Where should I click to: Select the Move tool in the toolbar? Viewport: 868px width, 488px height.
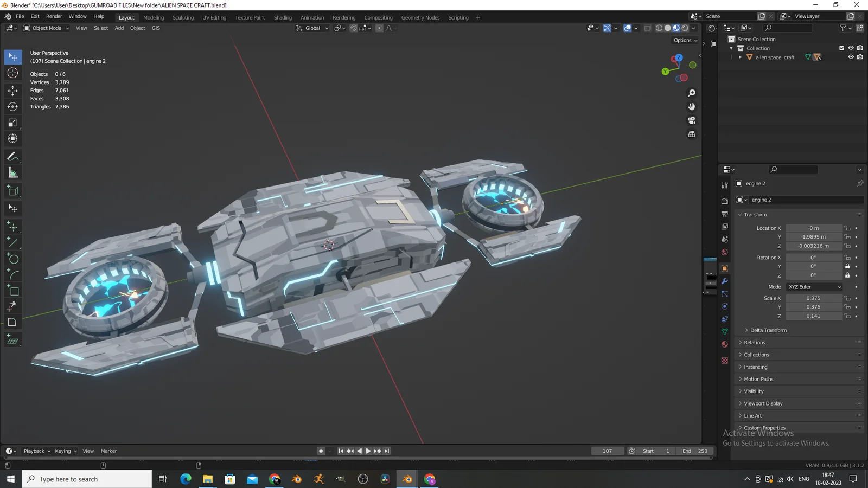point(12,91)
